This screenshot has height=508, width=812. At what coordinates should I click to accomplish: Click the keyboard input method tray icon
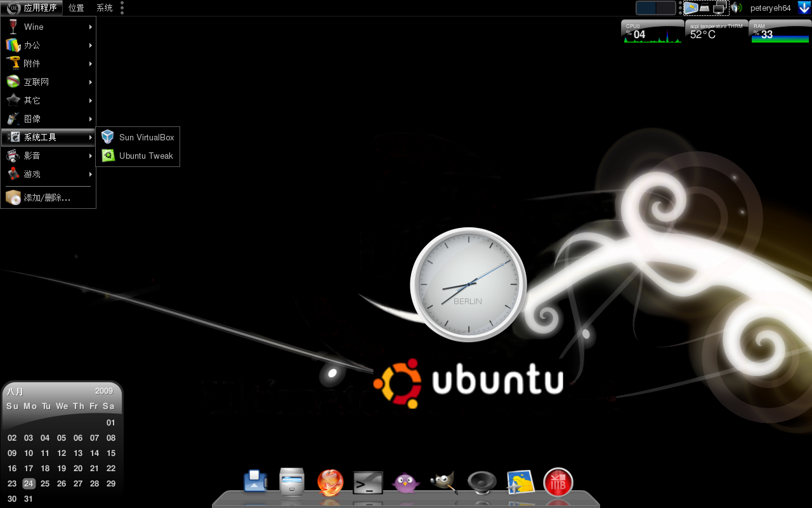point(704,8)
